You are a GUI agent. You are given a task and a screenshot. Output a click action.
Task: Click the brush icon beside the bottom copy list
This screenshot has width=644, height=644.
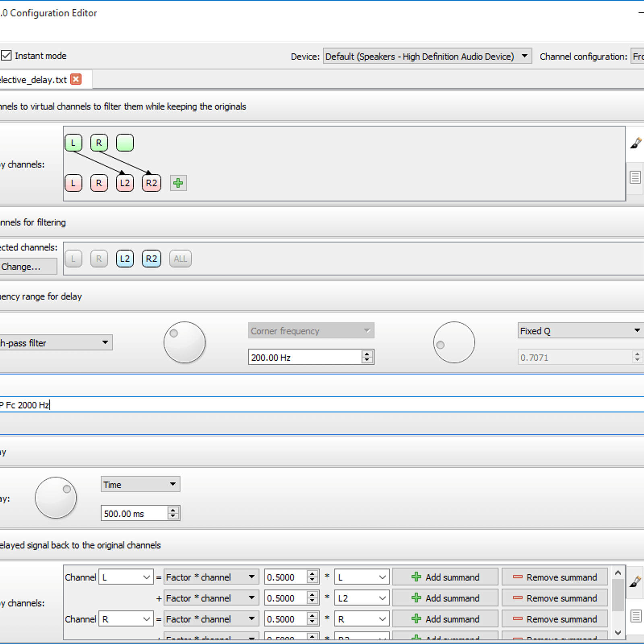[635, 582]
